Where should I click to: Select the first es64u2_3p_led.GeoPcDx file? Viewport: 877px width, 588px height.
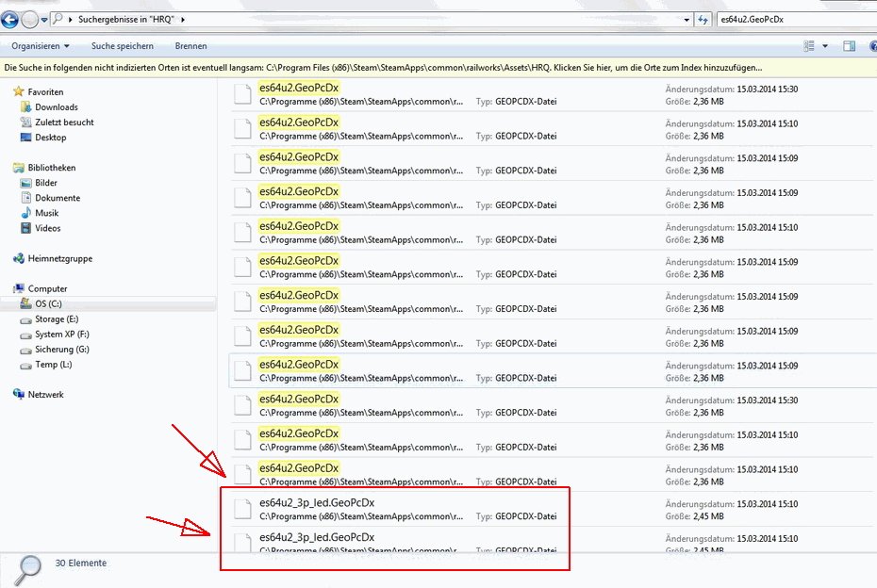317,503
